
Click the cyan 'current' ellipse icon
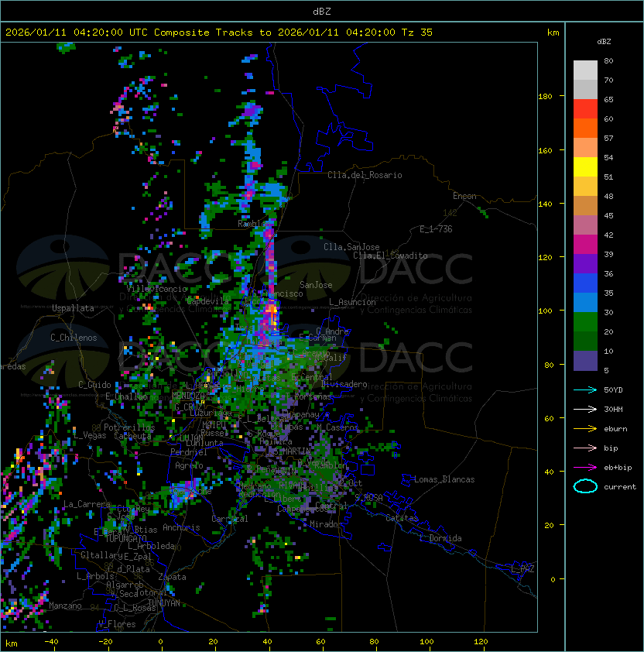tap(585, 486)
